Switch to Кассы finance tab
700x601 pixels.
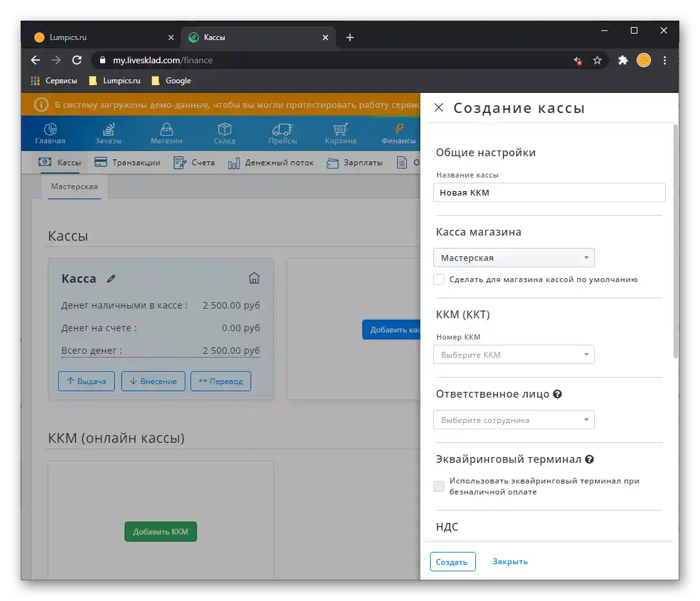60,163
